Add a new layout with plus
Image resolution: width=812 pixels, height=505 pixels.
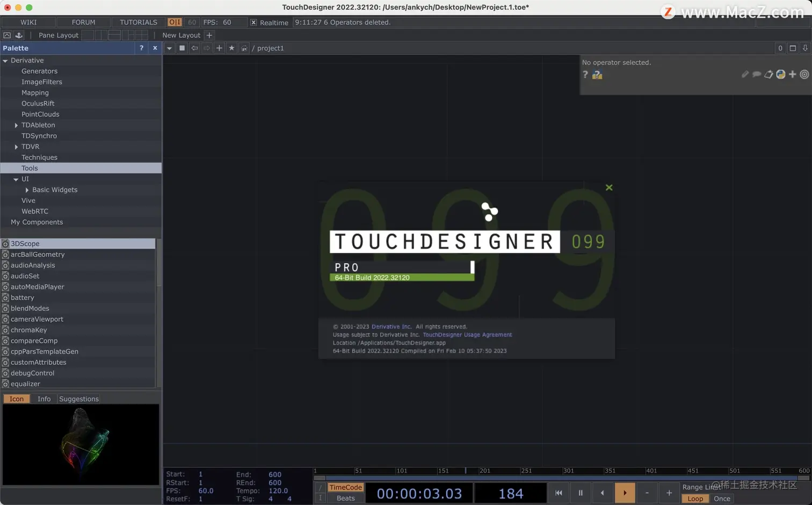click(x=209, y=35)
